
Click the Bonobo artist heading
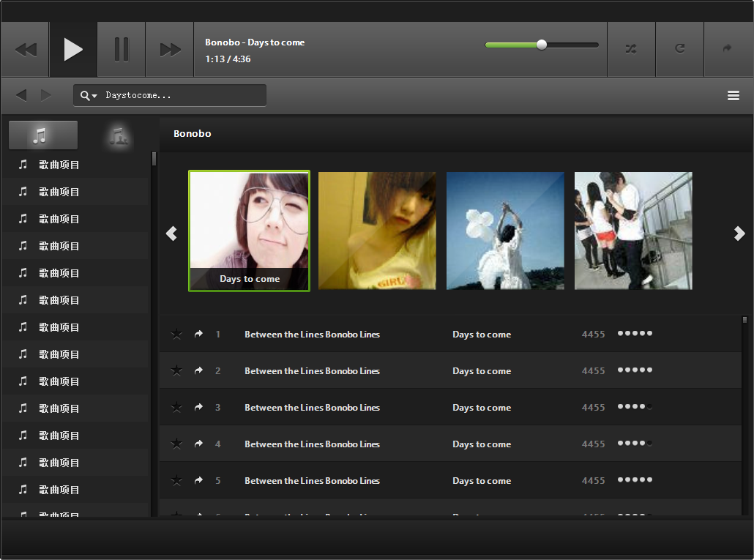[x=193, y=134]
